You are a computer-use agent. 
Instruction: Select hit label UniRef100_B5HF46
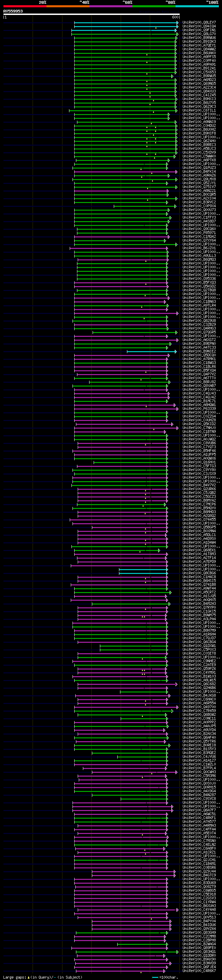pyautogui.click(x=199, y=451)
